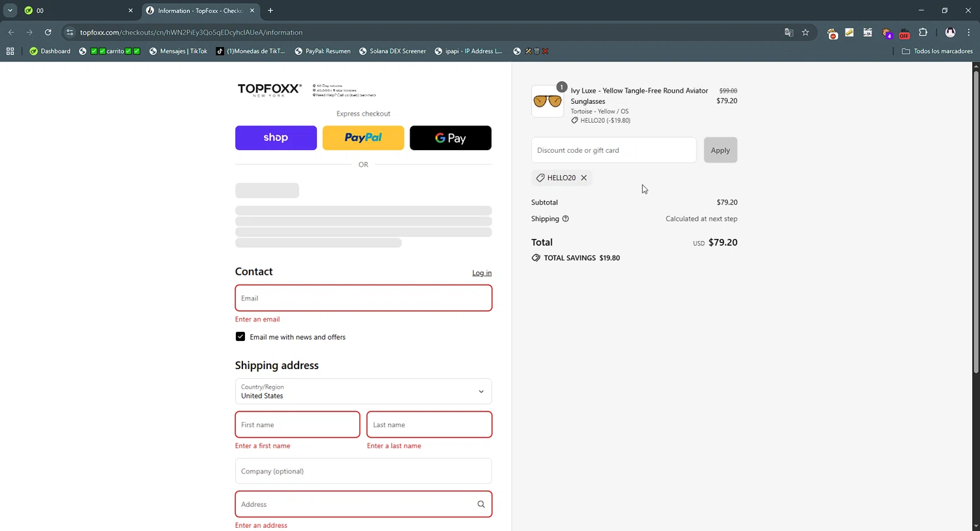Uncheck Email me with news and offers
Screen dimensions: 980x531
pyautogui.click(x=240, y=336)
